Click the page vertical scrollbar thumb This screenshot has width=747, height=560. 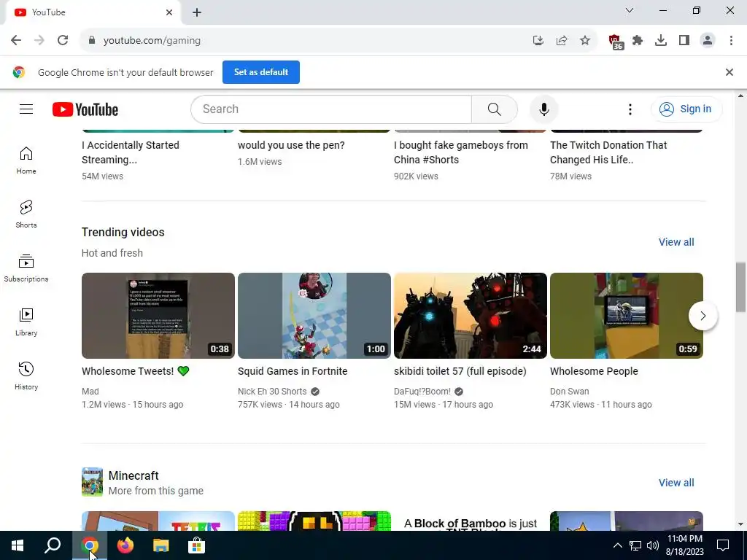click(x=740, y=287)
